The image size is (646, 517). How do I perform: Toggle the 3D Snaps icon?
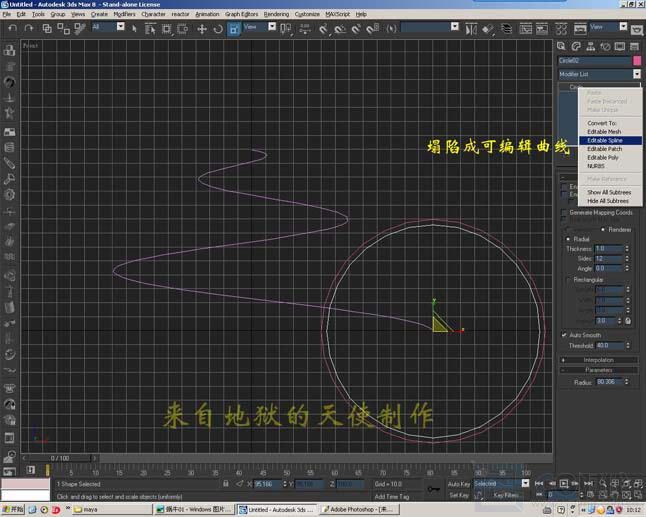pos(323,29)
